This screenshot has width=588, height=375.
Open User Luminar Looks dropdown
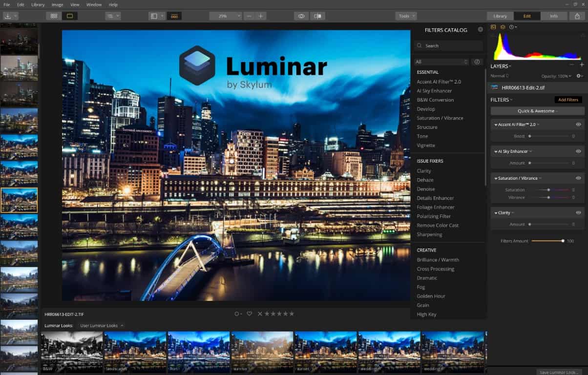pos(102,326)
